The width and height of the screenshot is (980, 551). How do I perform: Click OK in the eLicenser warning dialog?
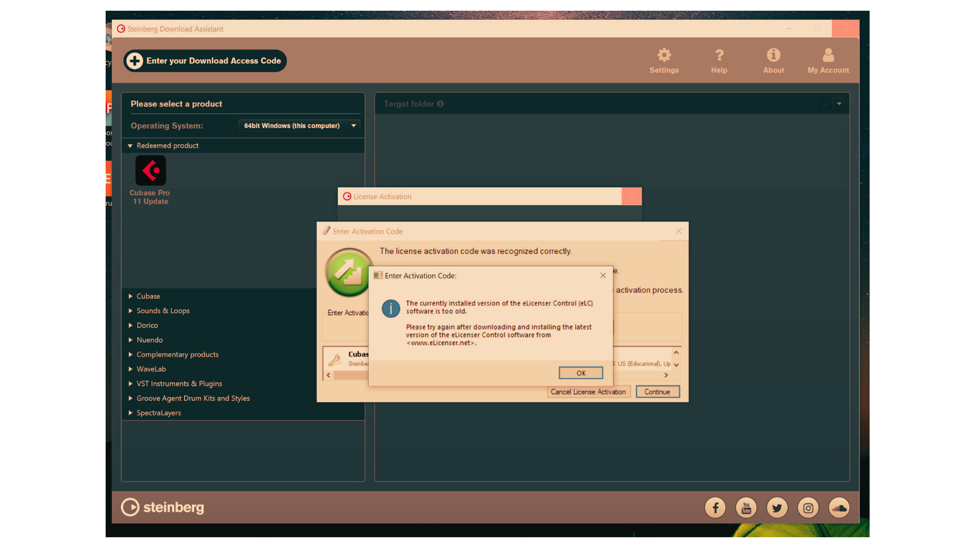tap(581, 373)
